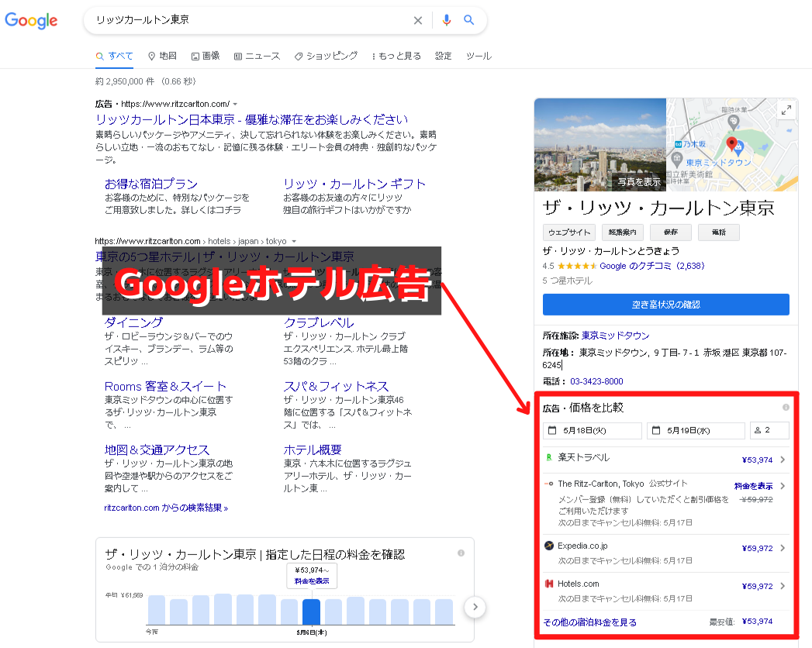Click ritzcarlton.com からの検索結果 link
This screenshot has width=812, height=648.
pos(166,508)
